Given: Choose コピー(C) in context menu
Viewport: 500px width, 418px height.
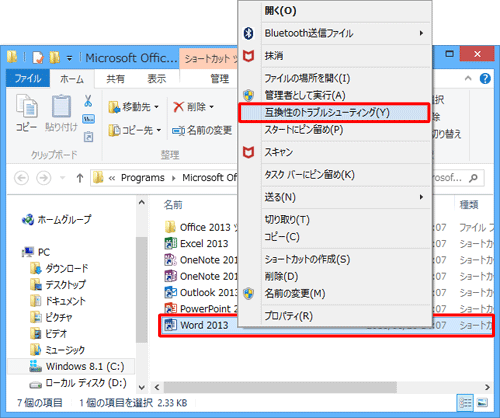Looking at the screenshot, I should [335, 237].
